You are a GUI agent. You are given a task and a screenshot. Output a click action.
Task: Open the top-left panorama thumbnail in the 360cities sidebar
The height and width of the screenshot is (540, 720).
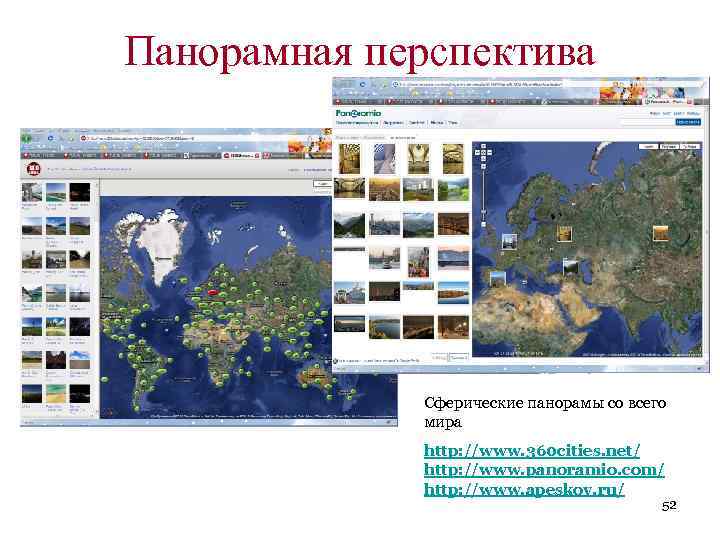pos(32,192)
